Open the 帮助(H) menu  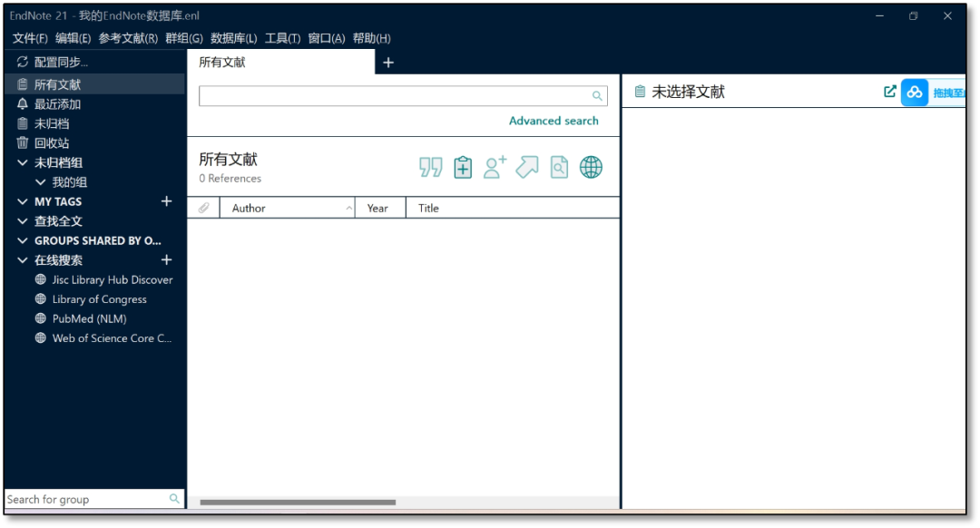click(372, 38)
